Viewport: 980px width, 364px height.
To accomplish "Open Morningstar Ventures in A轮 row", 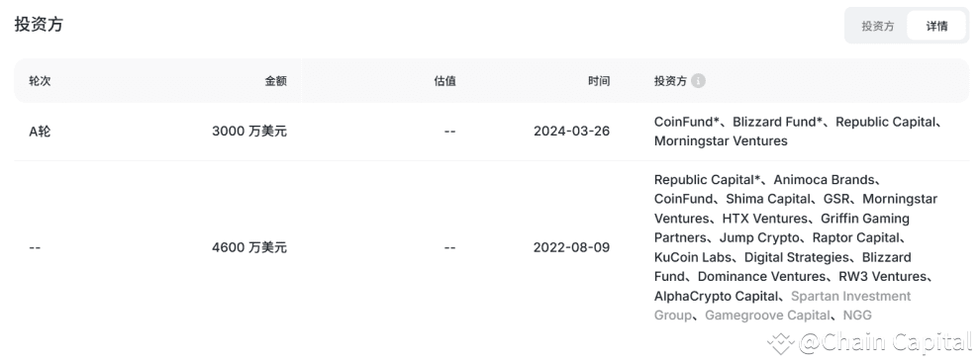I will [x=721, y=141].
